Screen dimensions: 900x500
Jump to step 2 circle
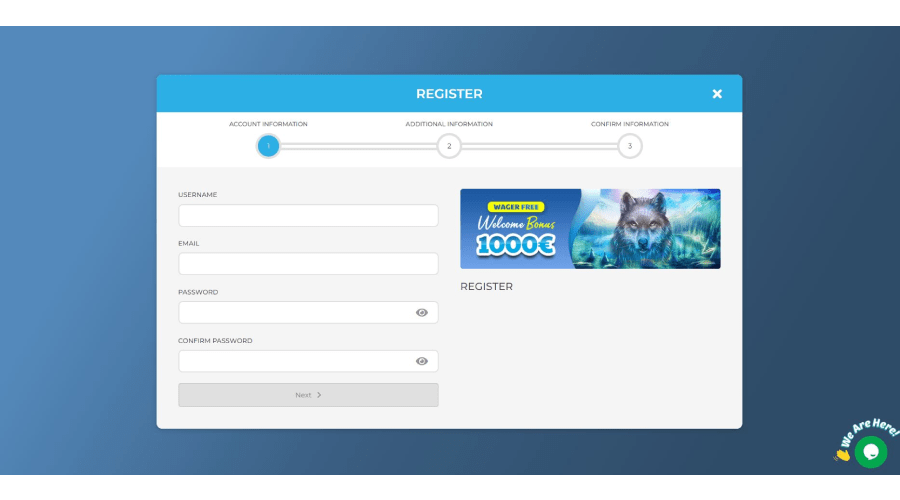pos(449,146)
